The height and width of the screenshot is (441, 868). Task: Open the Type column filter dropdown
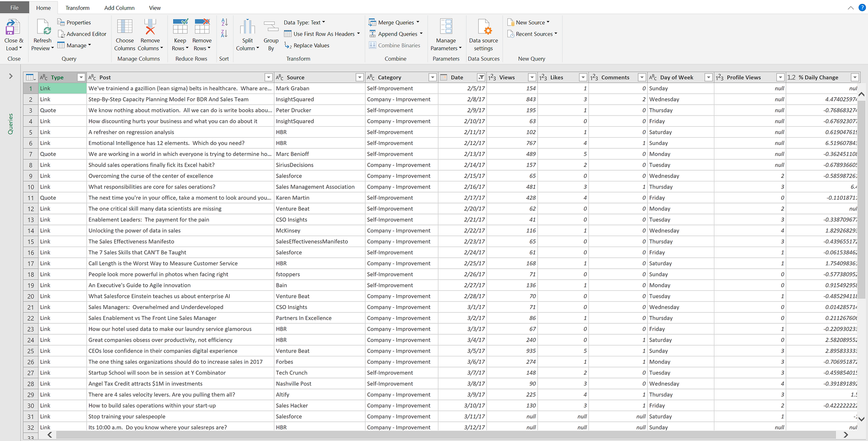81,77
